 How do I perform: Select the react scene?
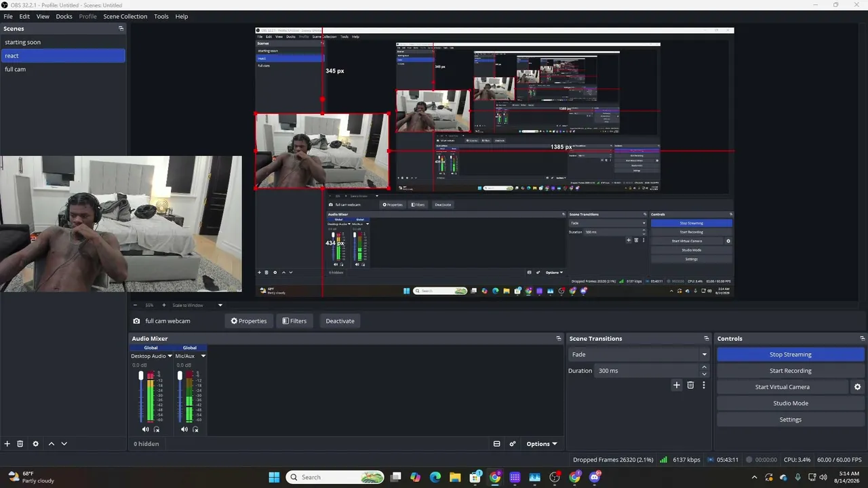click(x=63, y=56)
